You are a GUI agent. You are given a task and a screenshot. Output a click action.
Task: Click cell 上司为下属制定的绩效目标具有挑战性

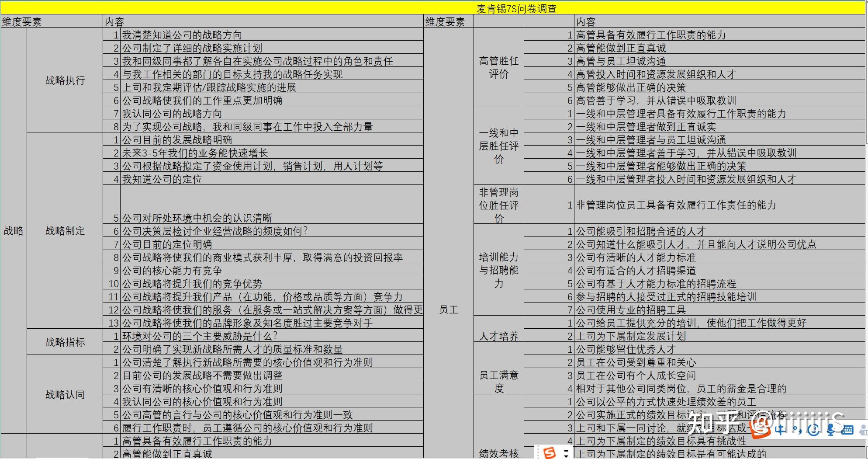(720, 441)
